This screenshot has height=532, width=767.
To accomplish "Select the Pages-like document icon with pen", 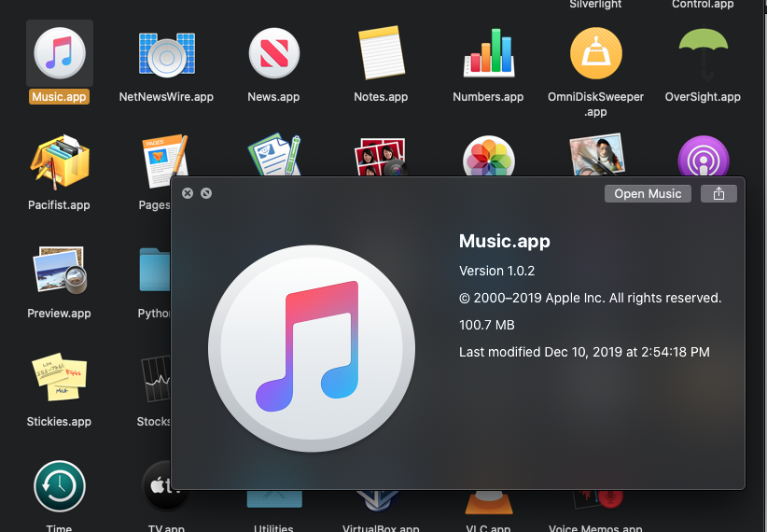I will 274,155.
